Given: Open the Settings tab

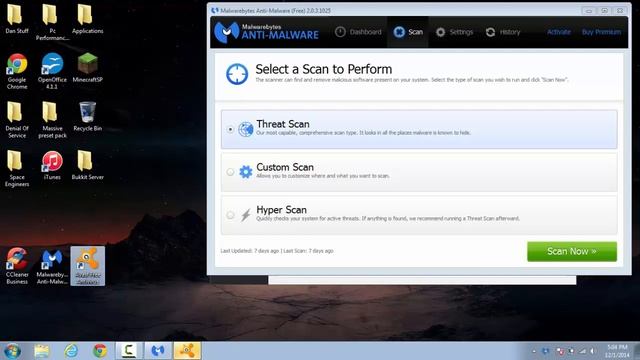Looking at the screenshot, I should tap(454, 32).
